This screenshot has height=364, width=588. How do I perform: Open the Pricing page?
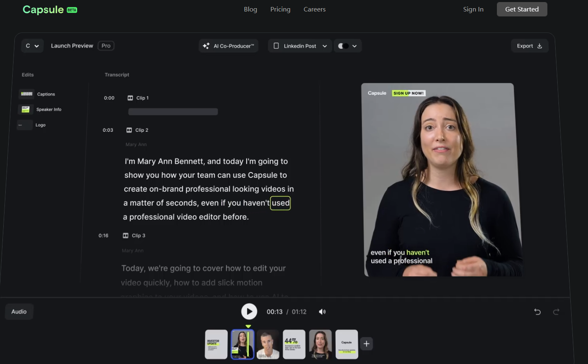(x=280, y=9)
